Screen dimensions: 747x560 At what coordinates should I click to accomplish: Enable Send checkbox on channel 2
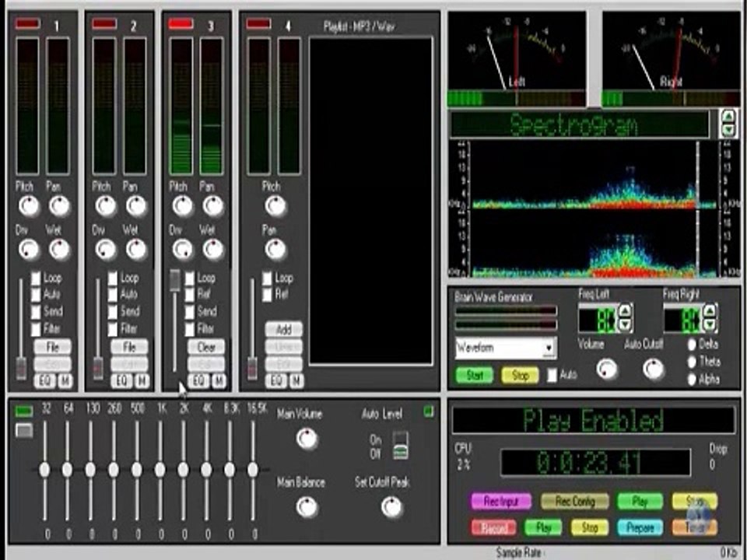[112, 312]
